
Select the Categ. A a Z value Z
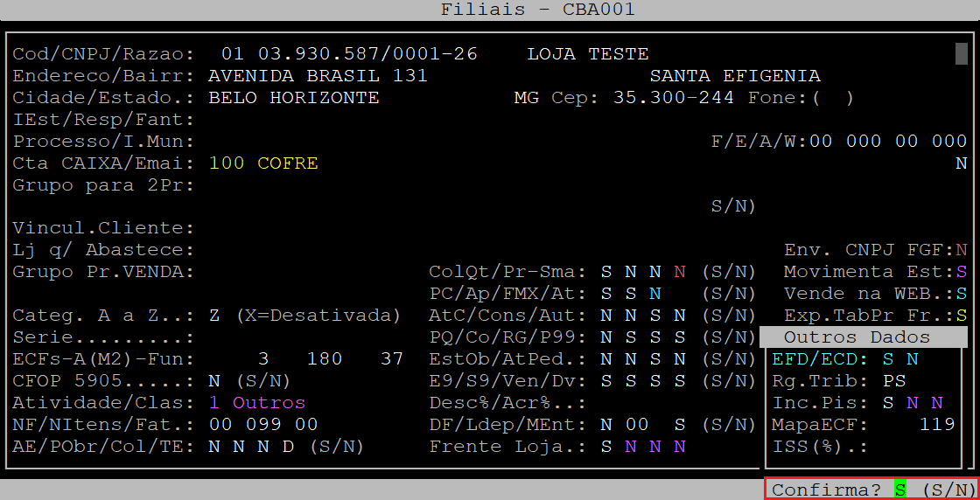(x=214, y=316)
